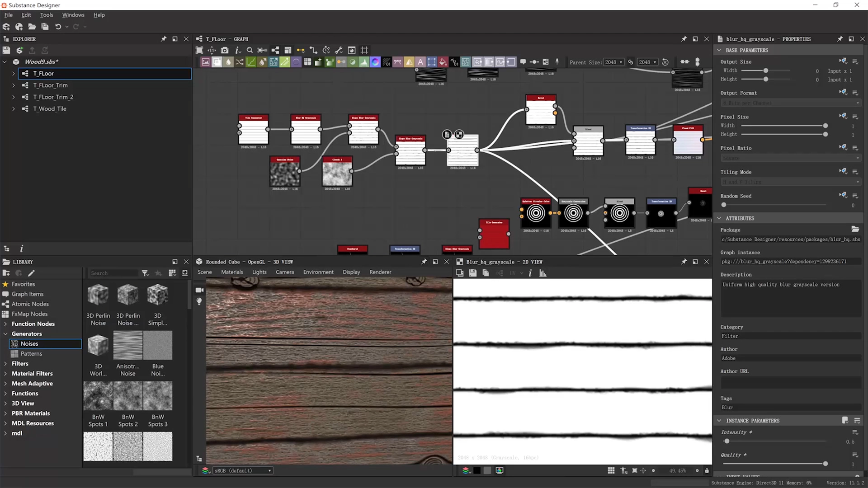868x488 pixels.
Task: Select the Patterns category in Library
Action: click(x=31, y=354)
